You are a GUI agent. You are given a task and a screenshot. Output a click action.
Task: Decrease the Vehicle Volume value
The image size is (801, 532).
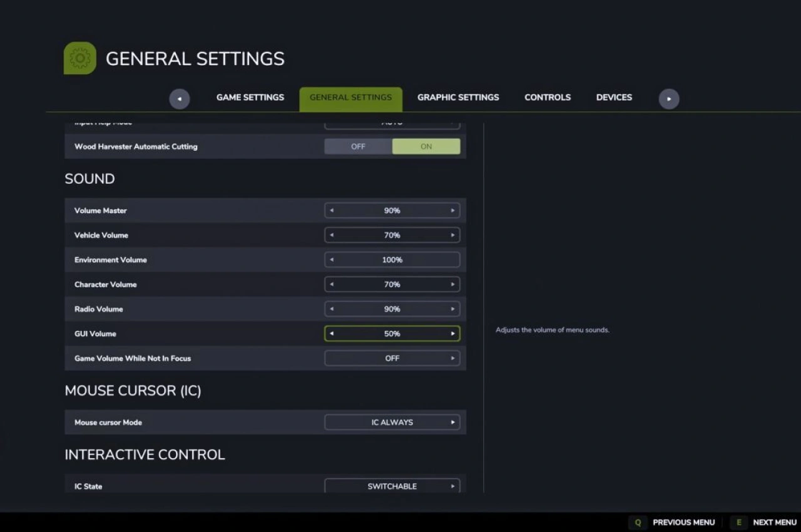click(331, 235)
